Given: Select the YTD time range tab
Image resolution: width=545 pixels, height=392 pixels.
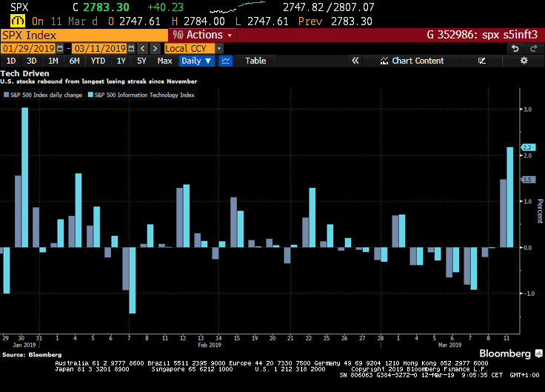Looking at the screenshot, I should [x=98, y=61].
